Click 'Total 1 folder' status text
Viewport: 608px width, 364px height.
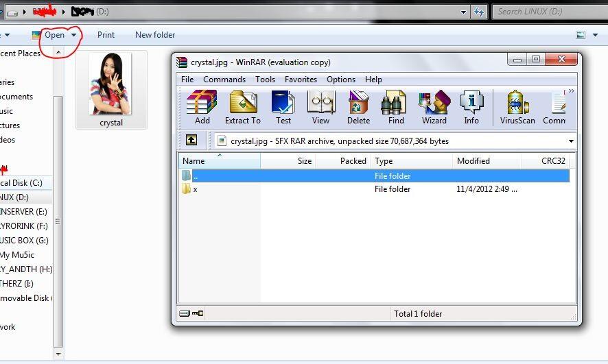(x=418, y=314)
